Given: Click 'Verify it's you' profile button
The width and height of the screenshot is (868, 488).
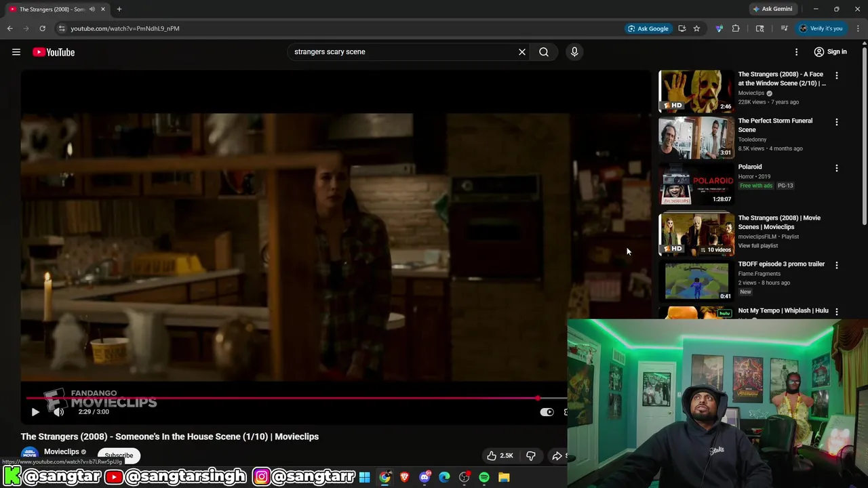Looking at the screenshot, I should pyautogui.click(x=821, y=28).
